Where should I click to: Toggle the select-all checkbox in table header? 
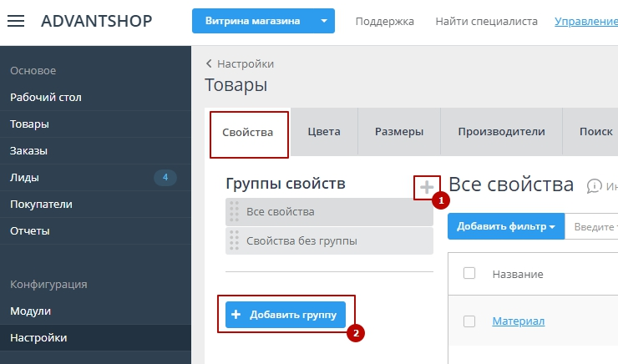point(469,273)
